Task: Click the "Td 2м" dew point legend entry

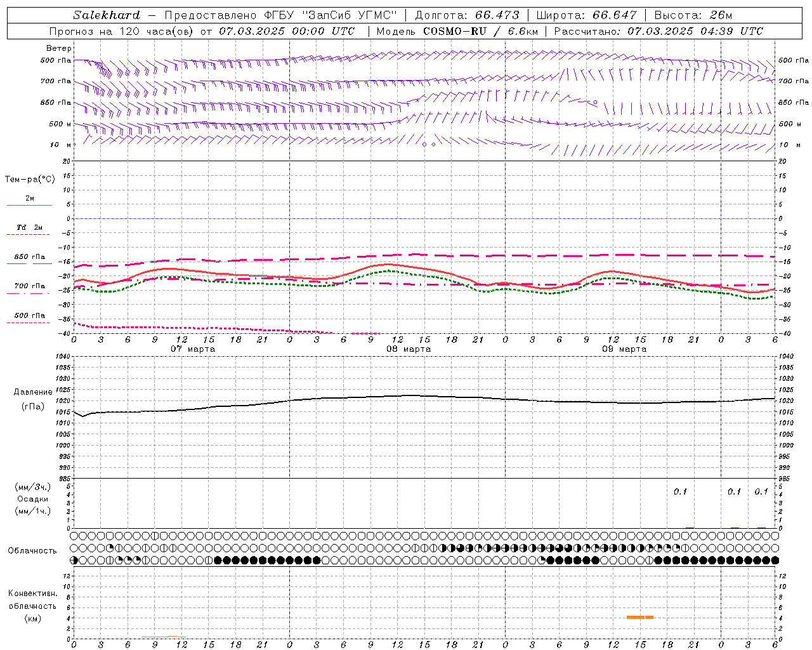Action: [x=29, y=227]
